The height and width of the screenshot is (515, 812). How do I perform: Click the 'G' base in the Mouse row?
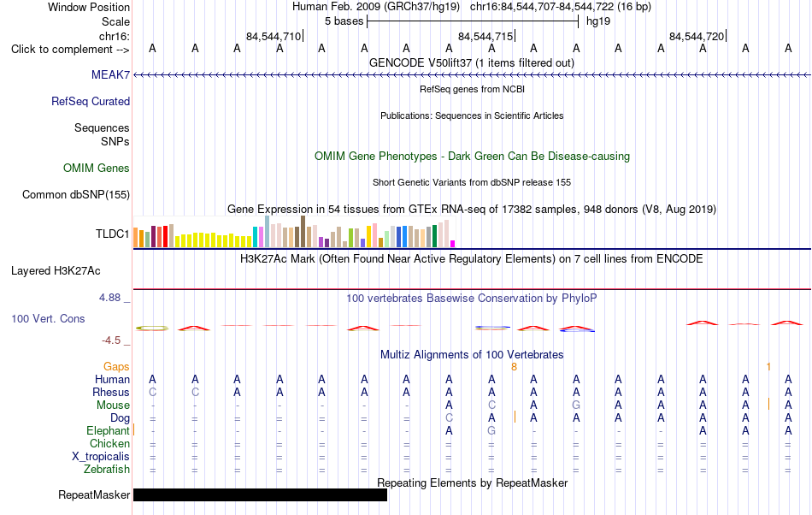click(x=576, y=405)
